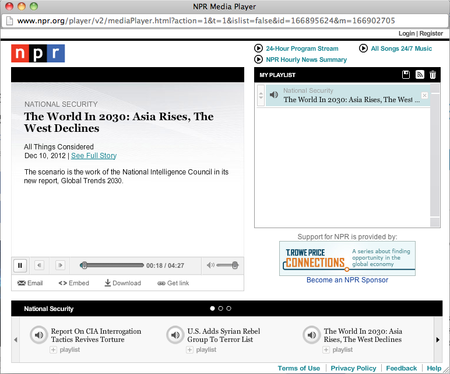Skip to the next track

(60, 265)
